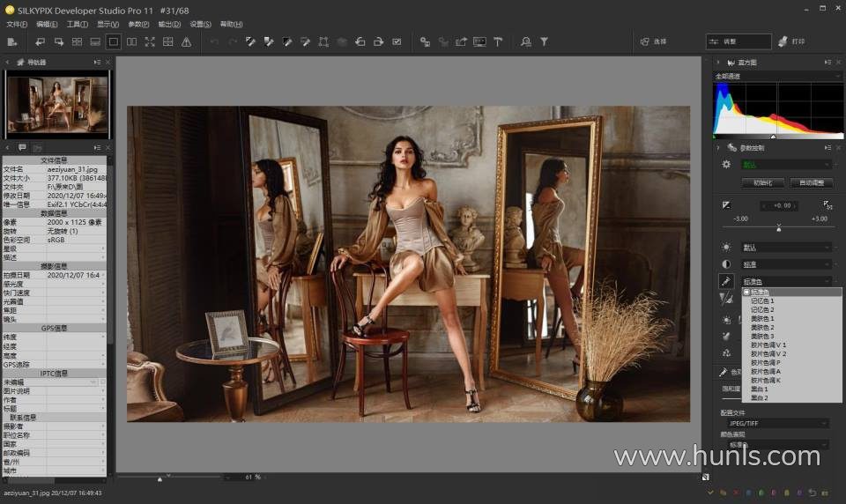Screen dimensions: 846x504
Task: Rotate image left icon
Action: [360, 41]
